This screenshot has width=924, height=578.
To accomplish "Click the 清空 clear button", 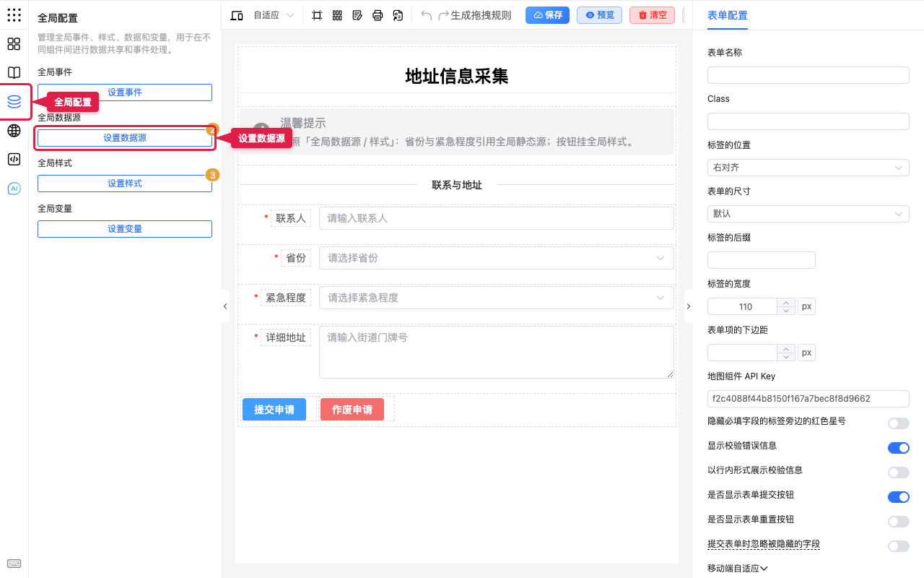I will [x=653, y=15].
